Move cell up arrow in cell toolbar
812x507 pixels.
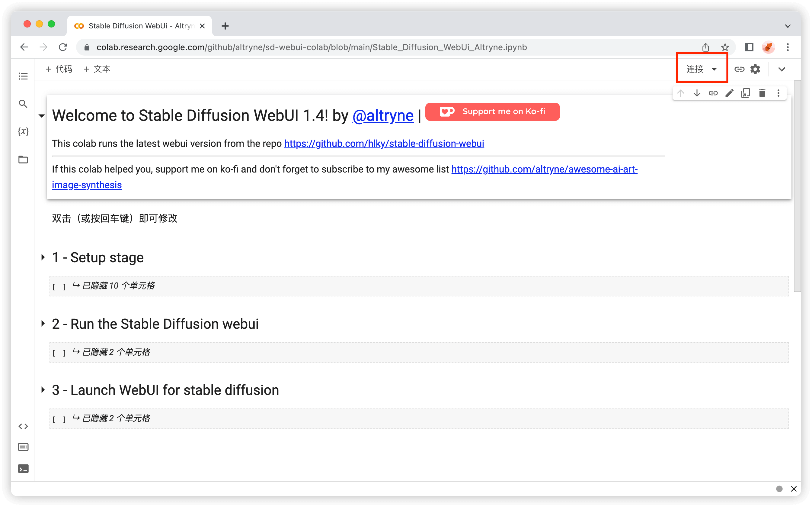tap(681, 93)
